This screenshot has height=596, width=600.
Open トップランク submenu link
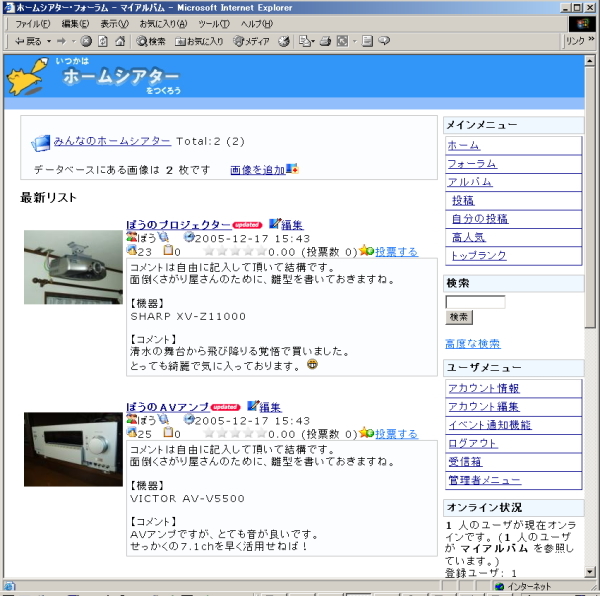click(479, 256)
